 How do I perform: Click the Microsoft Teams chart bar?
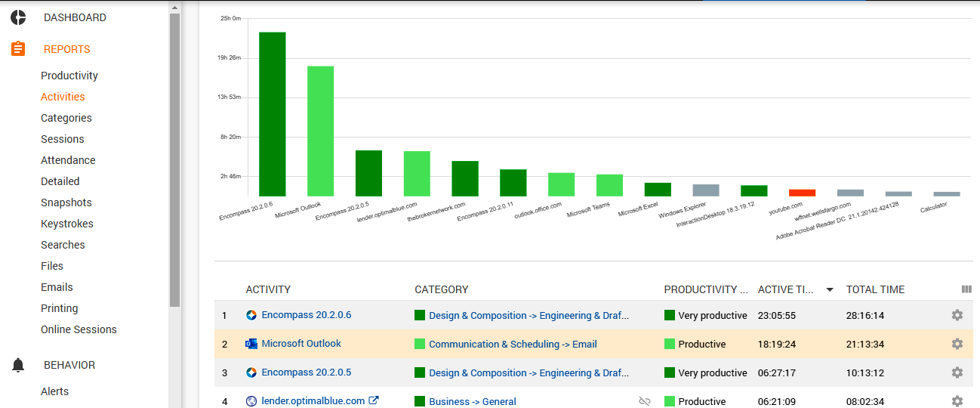609,185
